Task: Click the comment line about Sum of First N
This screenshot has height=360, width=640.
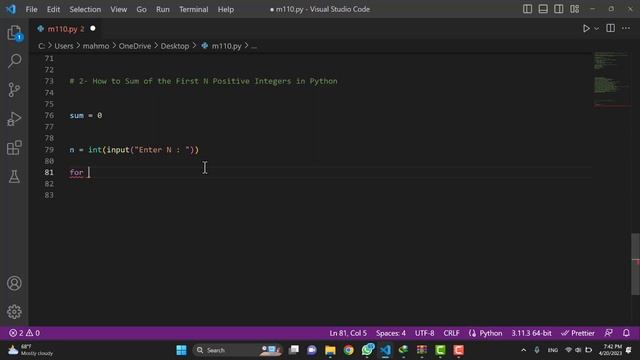Action: [203, 81]
